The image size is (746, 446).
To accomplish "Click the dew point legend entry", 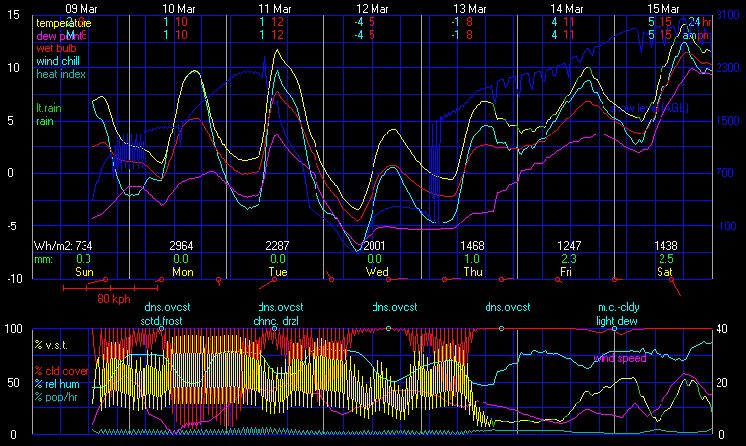I will 60,36.
